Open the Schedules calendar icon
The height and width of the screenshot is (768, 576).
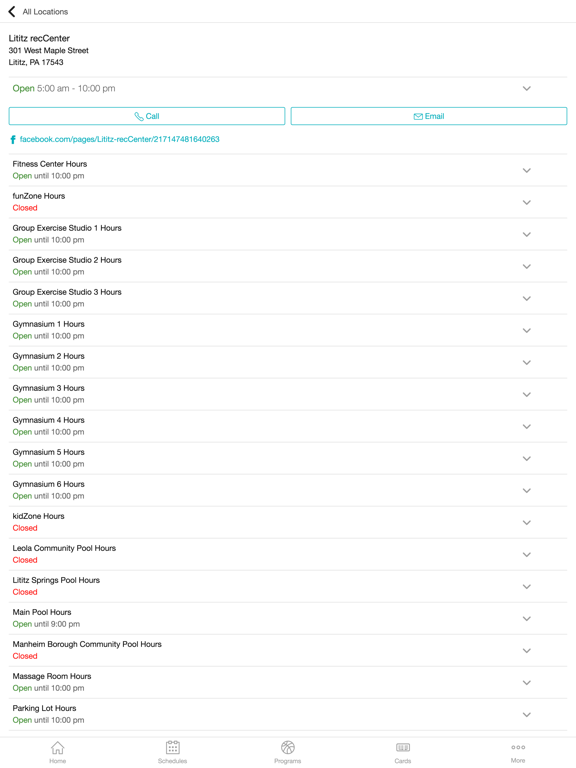click(x=172, y=747)
